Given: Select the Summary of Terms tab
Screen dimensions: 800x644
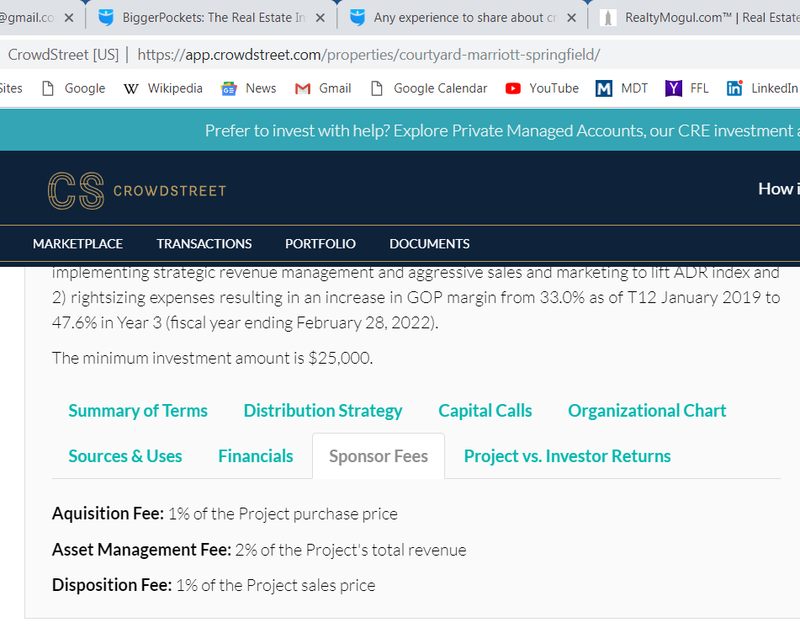Looking at the screenshot, I should (x=138, y=411).
